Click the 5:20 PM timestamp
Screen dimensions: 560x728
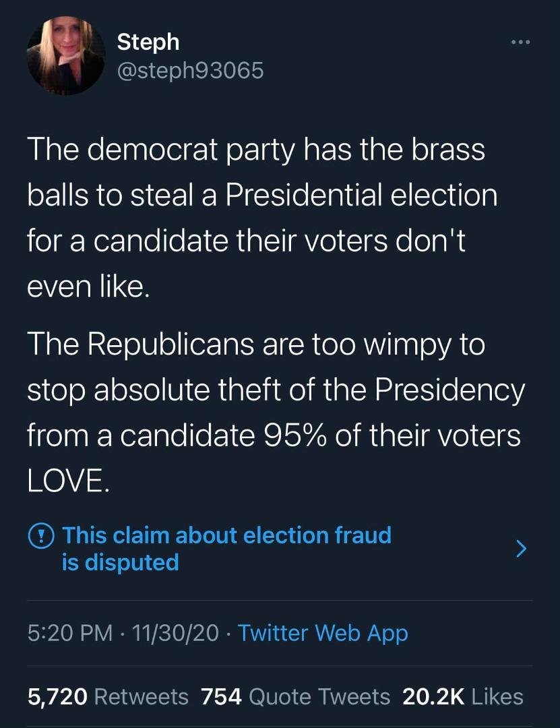[x=69, y=633]
